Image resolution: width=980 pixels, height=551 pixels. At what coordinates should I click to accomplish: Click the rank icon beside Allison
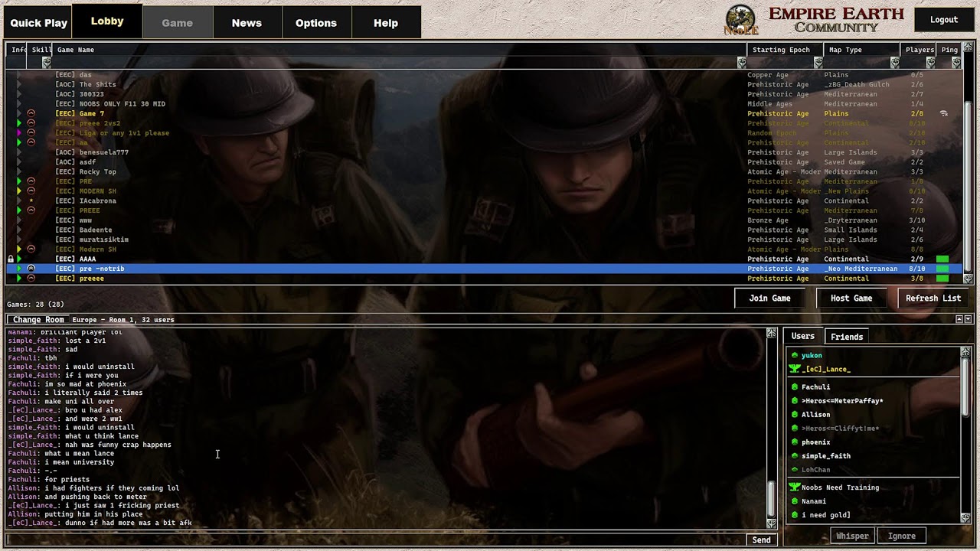pos(795,415)
